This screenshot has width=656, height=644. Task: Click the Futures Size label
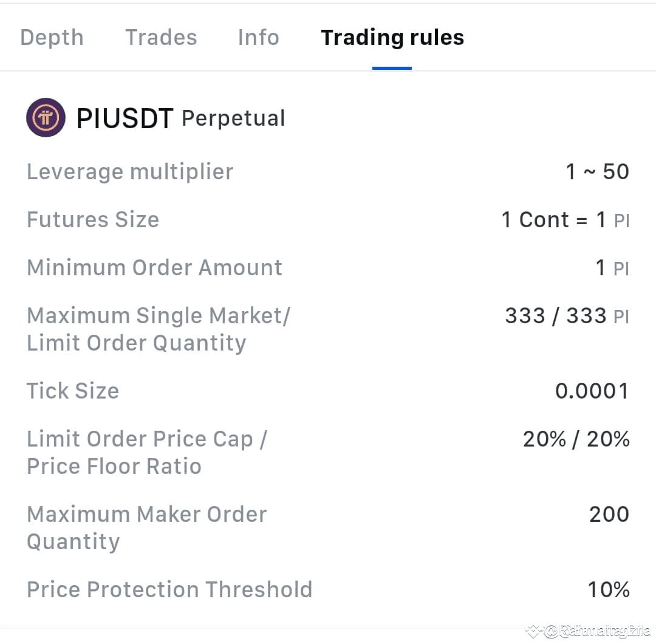[93, 219]
